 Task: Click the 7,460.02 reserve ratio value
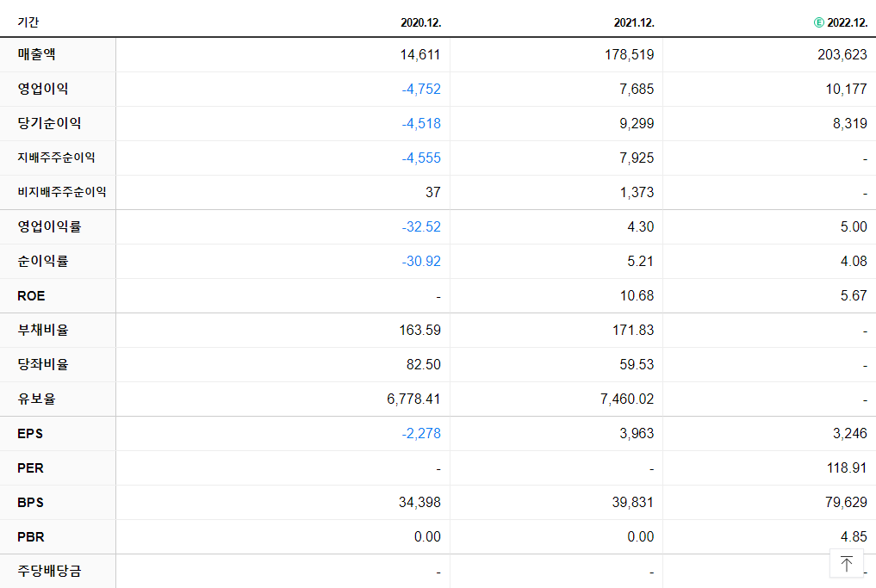pyautogui.click(x=627, y=399)
